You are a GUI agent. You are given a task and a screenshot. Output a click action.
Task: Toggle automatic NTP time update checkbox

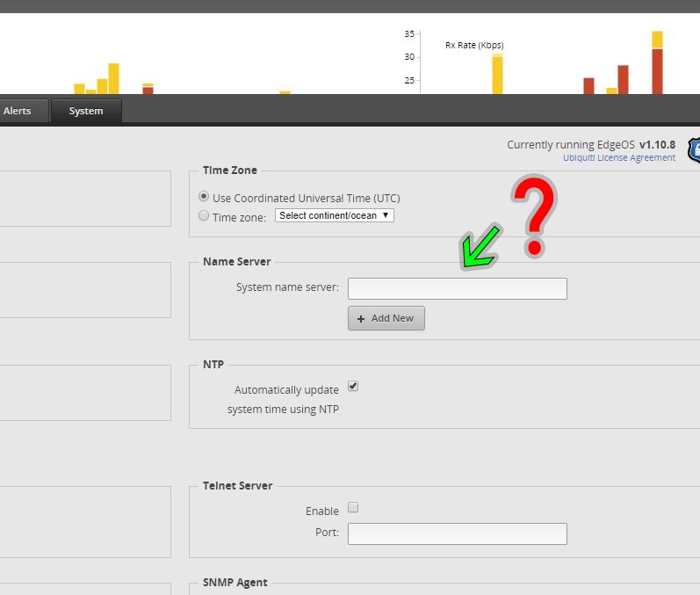[353, 386]
